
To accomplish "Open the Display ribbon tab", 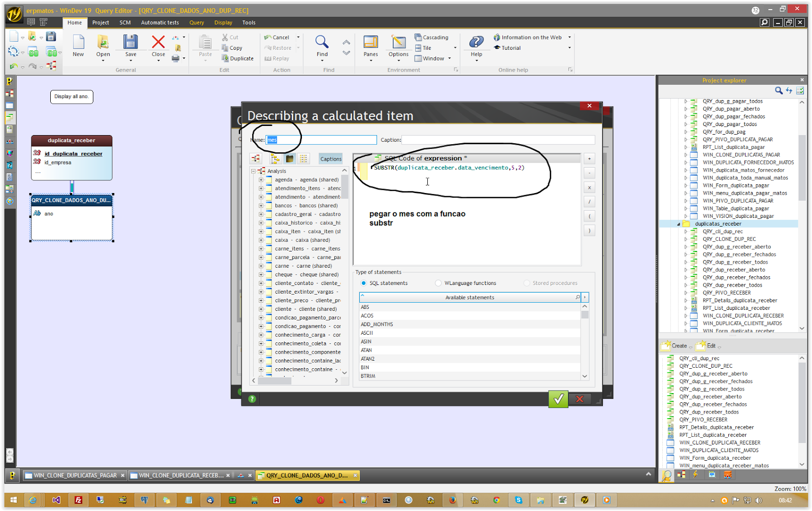I will 223,22.
